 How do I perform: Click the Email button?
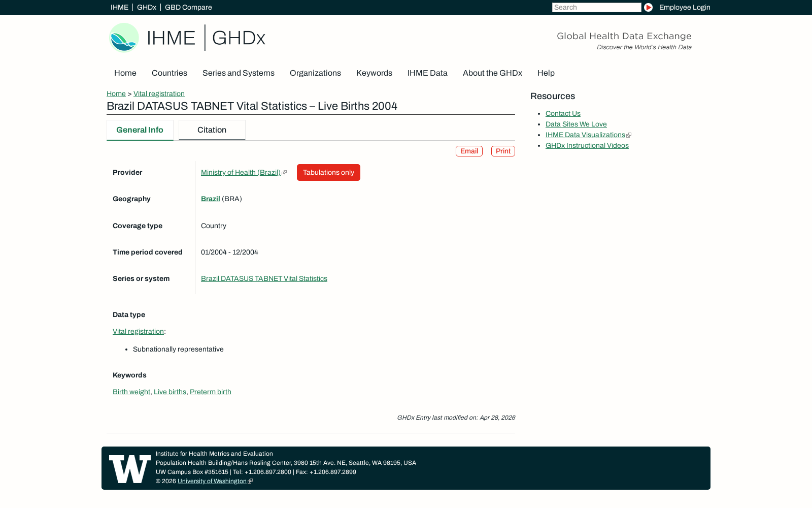click(469, 151)
